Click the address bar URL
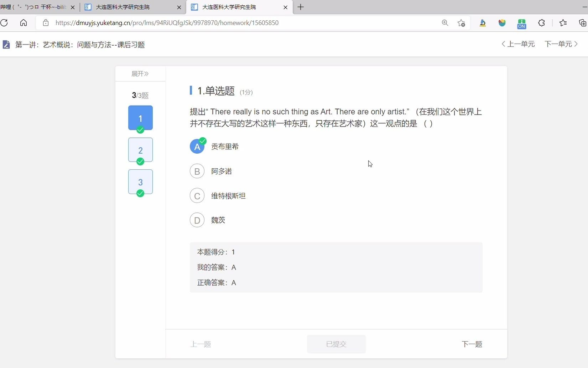Viewport: 588px width, 368px height. click(x=167, y=23)
